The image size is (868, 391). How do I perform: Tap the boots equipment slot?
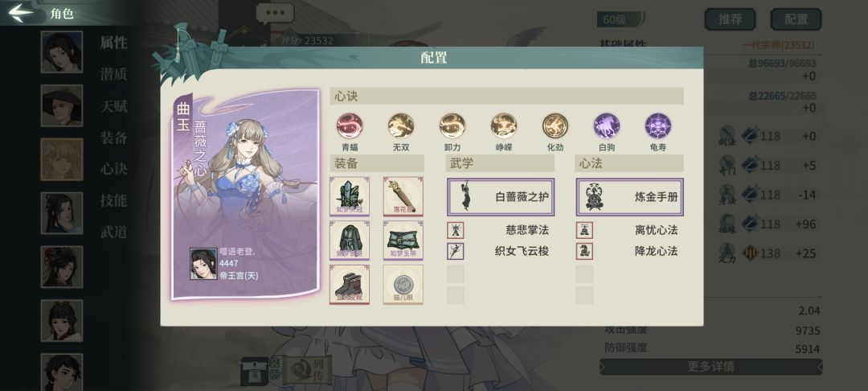[350, 284]
